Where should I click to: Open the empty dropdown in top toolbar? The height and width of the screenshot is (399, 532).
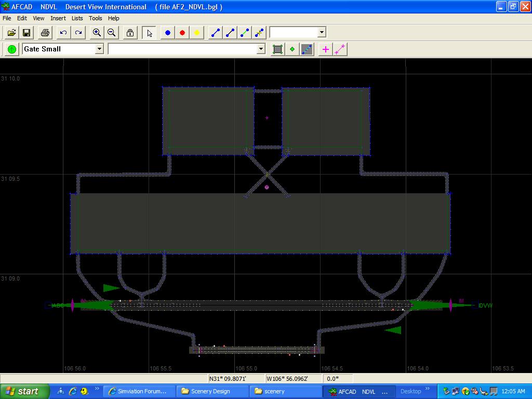(322, 32)
